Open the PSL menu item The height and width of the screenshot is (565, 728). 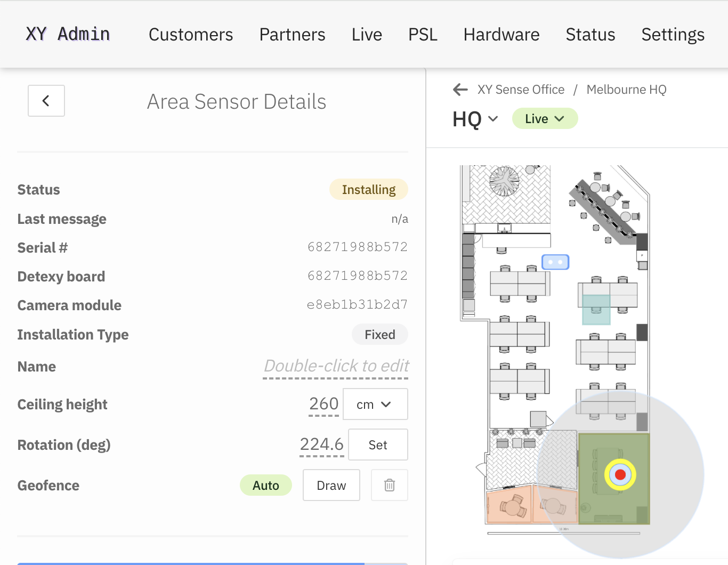(423, 35)
